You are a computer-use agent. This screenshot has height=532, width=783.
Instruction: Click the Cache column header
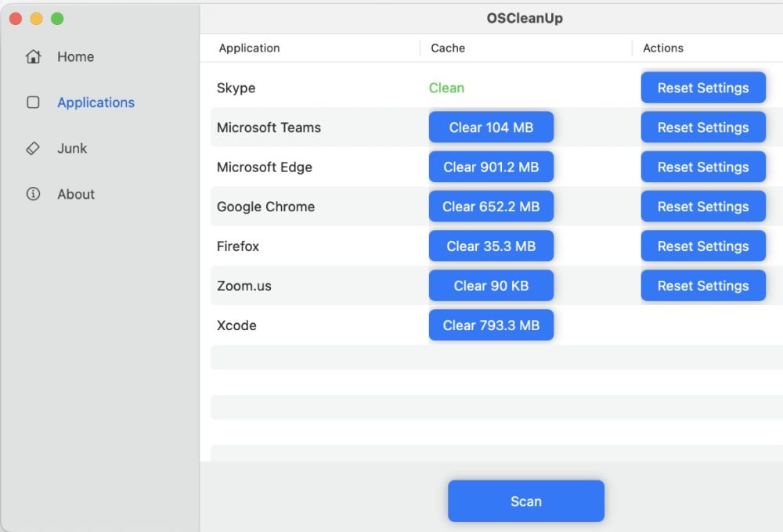(448, 48)
